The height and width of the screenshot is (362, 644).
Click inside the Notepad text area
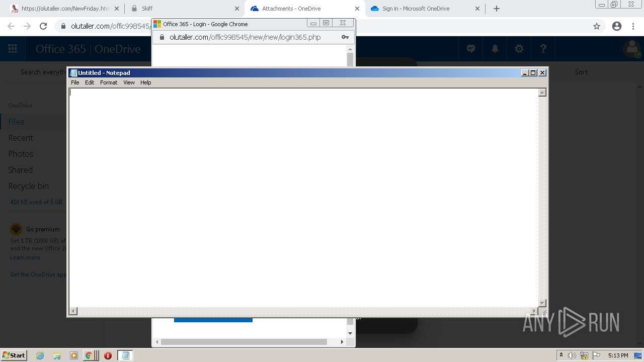(303, 198)
